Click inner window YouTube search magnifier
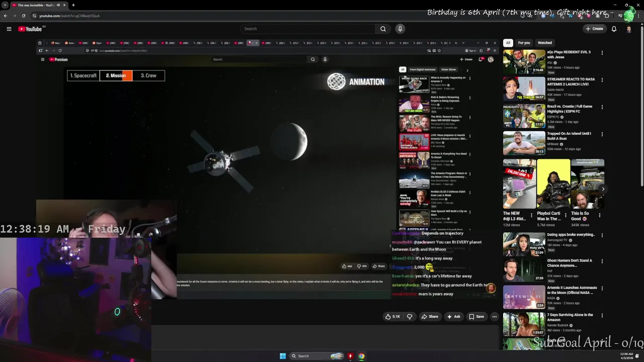Image resolution: width=644 pixels, height=362 pixels. (312, 59)
